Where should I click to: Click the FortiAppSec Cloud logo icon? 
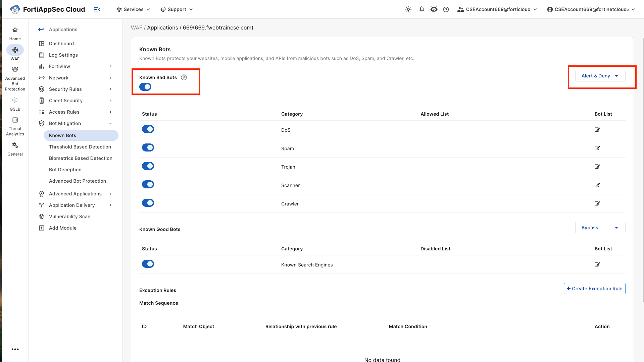15,9
